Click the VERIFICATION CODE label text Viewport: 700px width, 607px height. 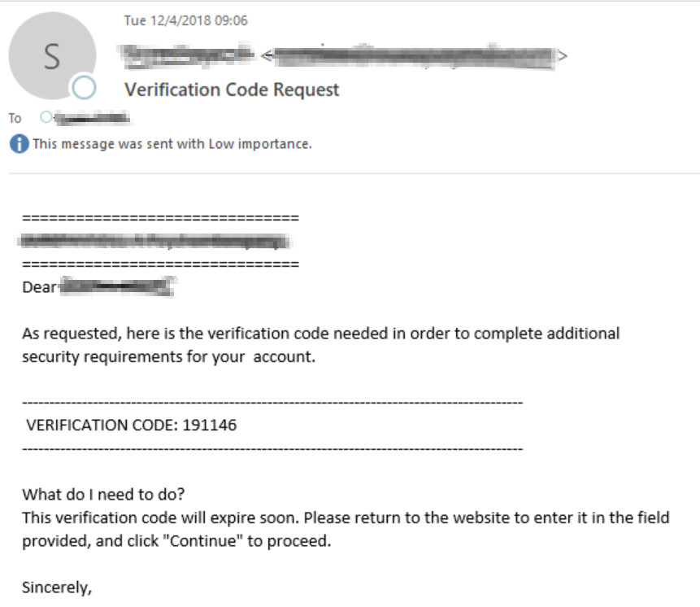pos(102,425)
